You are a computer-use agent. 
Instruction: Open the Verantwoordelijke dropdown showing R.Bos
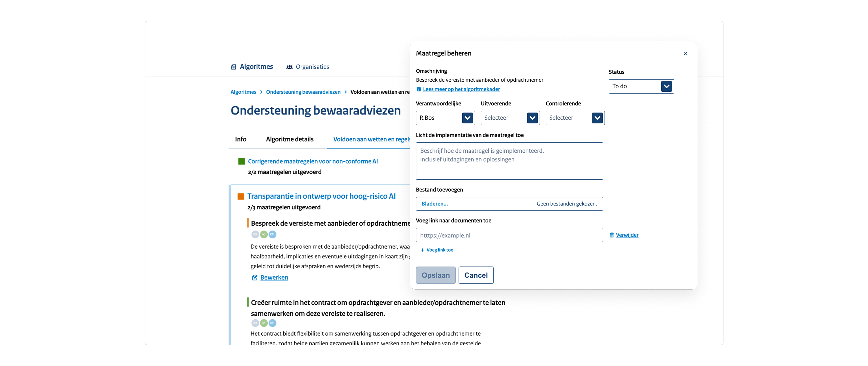click(x=445, y=118)
